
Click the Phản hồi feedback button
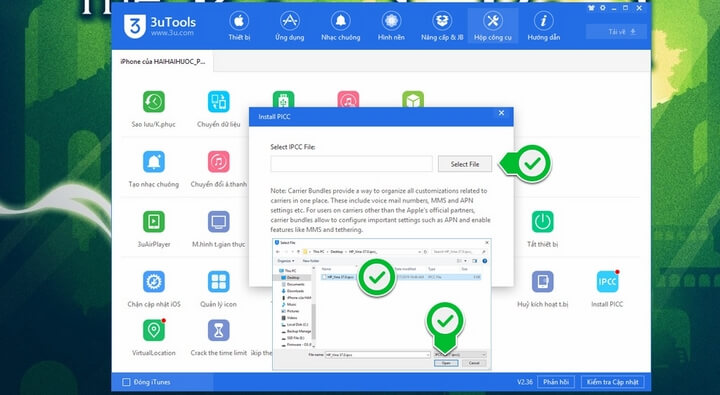pyautogui.click(x=556, y=382)
